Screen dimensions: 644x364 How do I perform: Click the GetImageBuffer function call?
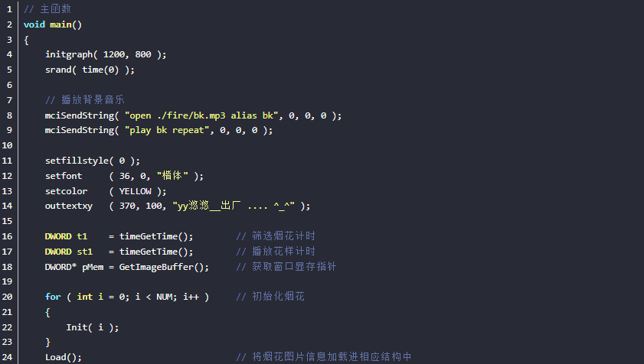159,266
